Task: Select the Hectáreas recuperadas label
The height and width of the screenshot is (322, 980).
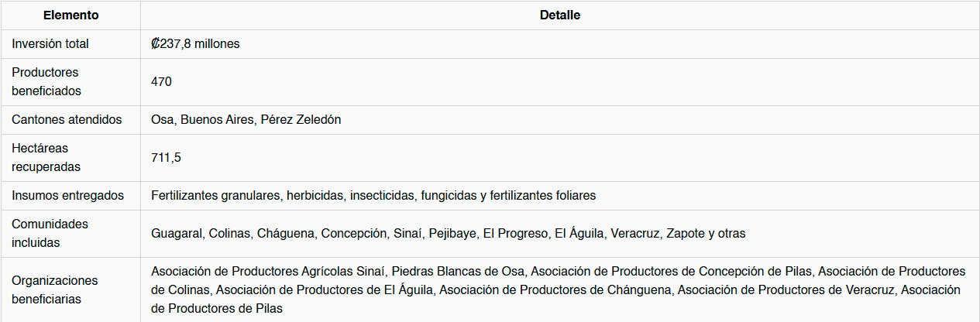Action: point(46,157)
